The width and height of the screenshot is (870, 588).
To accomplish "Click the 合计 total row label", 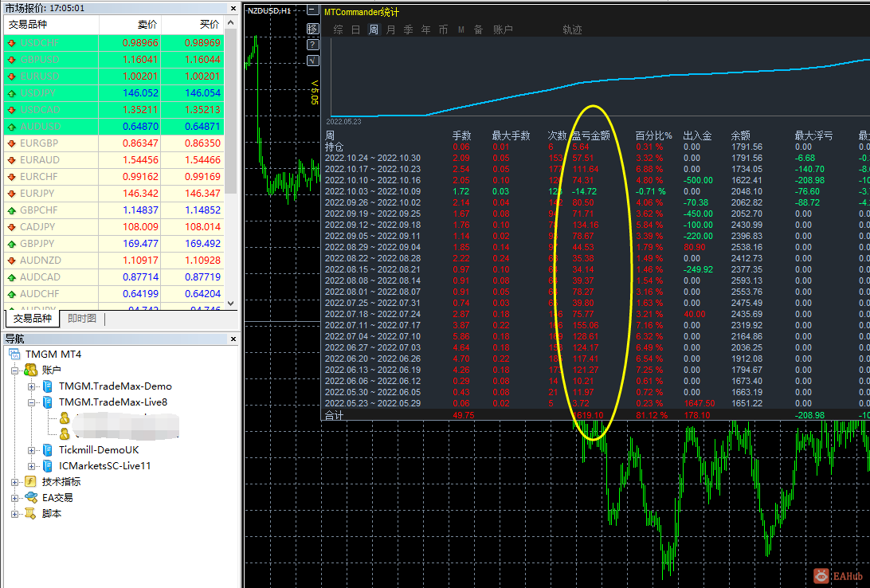I will 334,415.
